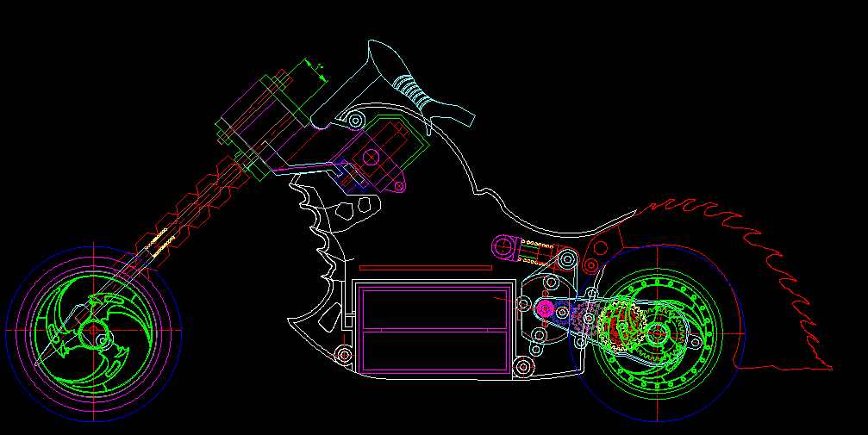Image resolution: width=868 pixels, height=435 pixels.
Task: Click the white frame bolt hole at bottom left
Action: tap(344, 354)
